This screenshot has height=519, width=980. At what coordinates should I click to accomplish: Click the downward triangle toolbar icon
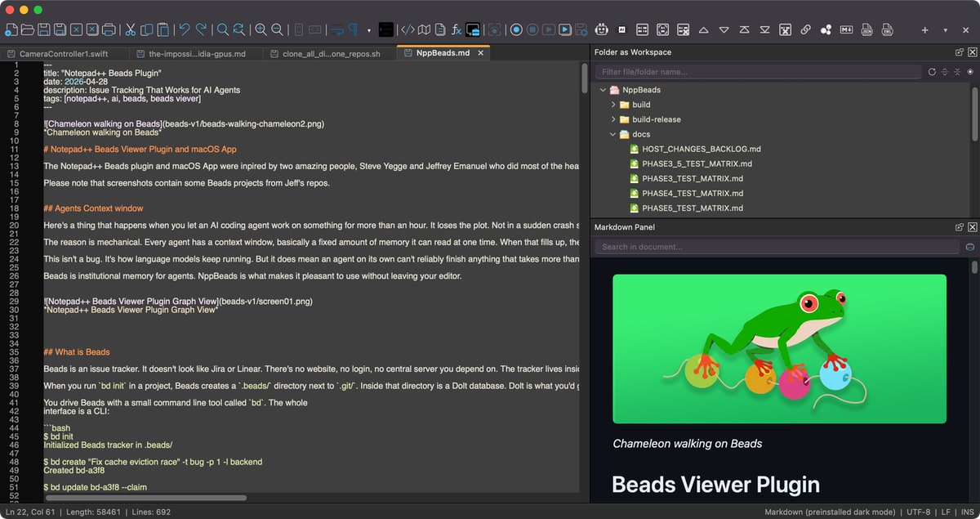point(724,30)
